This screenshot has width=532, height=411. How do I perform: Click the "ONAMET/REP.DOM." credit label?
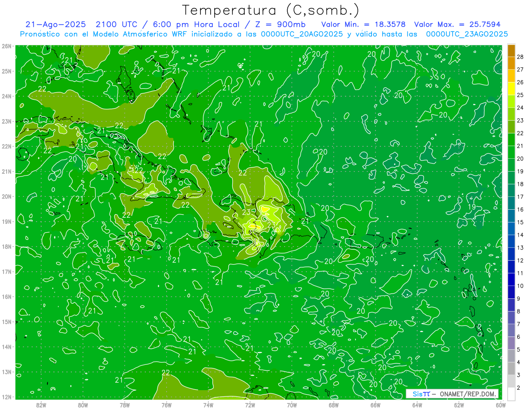coord(468,394)
